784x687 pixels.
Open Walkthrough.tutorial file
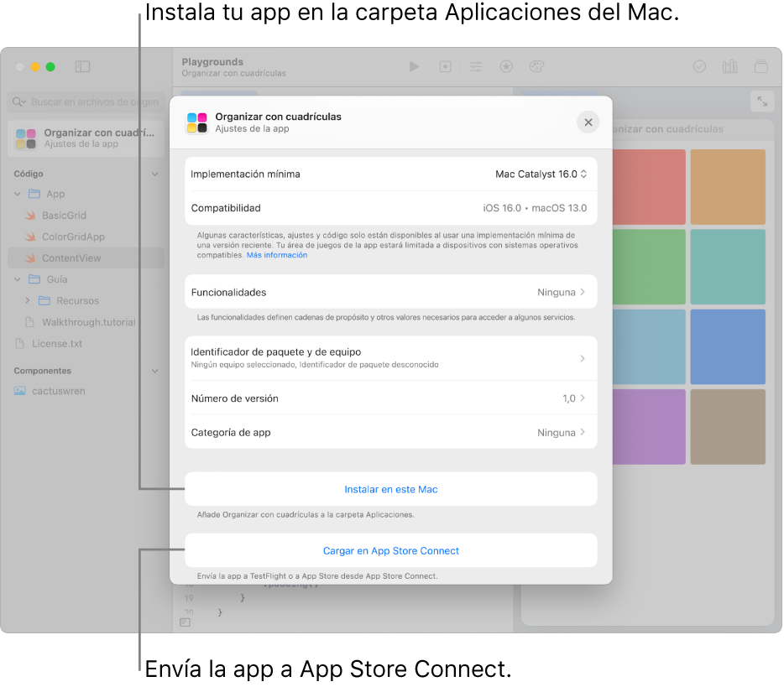(88, 322)
